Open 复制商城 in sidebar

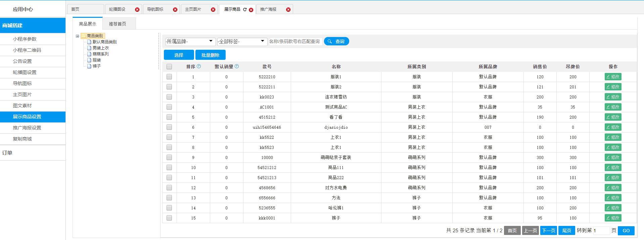(33, 139)
